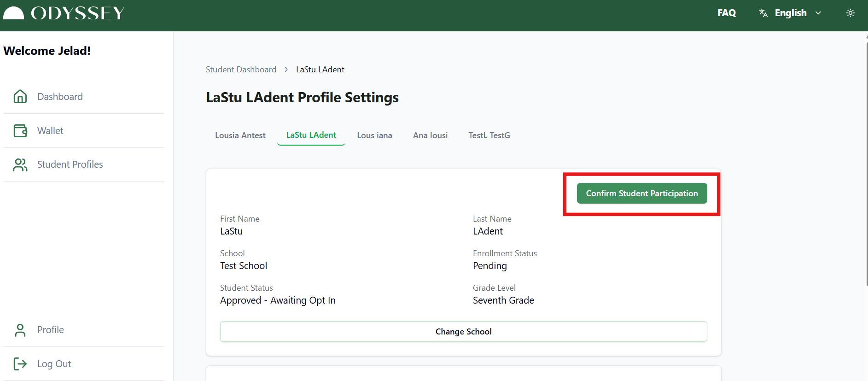868x381 pixels.
Task: Click the Student Profiles people icon
Action: 20,164
